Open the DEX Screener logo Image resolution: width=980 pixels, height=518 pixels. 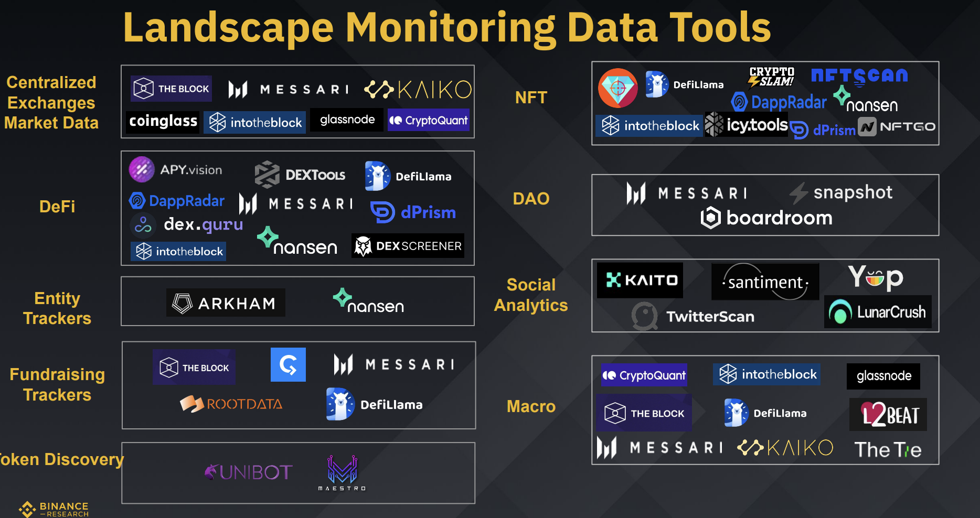408,246
